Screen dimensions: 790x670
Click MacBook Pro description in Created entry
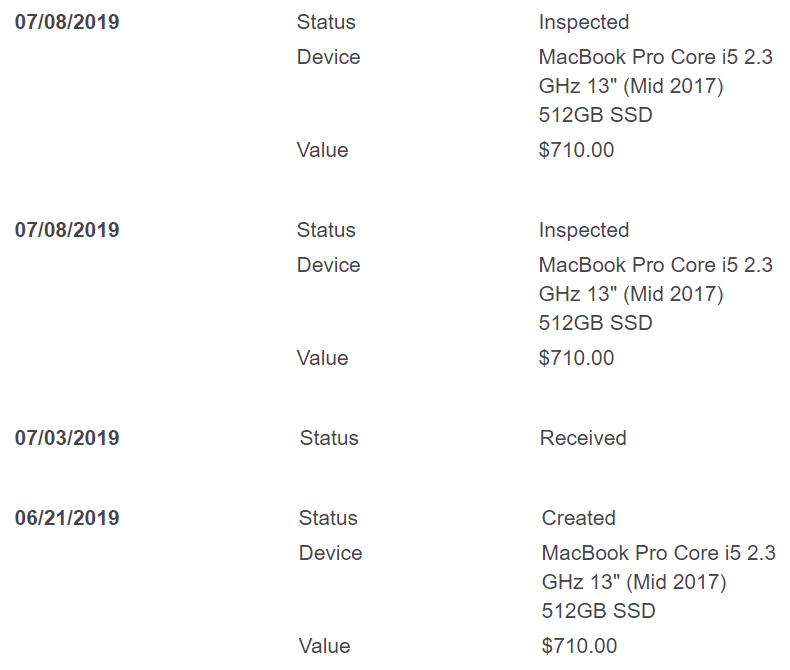coord(658,582)
